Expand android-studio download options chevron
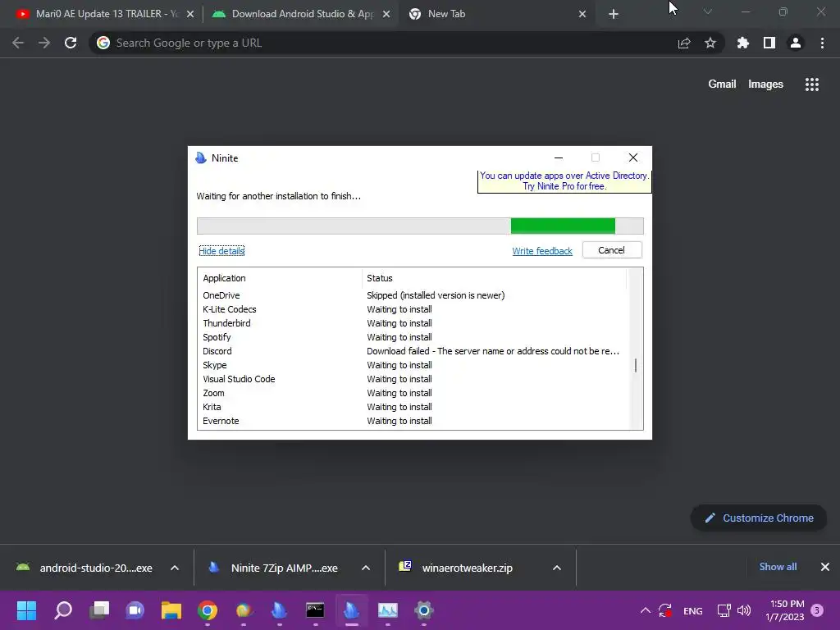The height and width of the screenshot is (630, 840). tap(175, 568)
